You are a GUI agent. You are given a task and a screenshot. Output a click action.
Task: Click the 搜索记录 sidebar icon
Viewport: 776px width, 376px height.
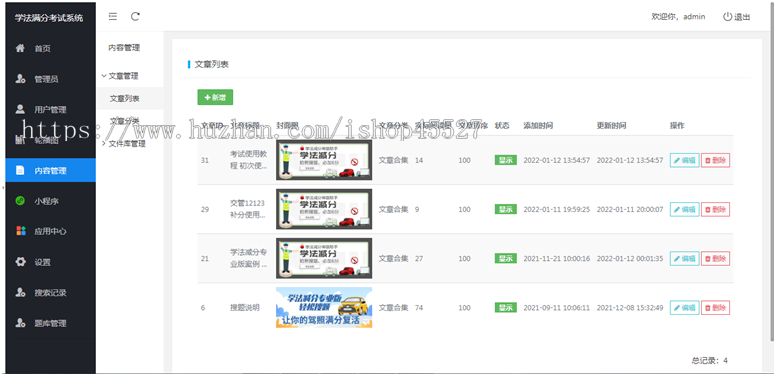pyautogui.click(x=20, y=292)
